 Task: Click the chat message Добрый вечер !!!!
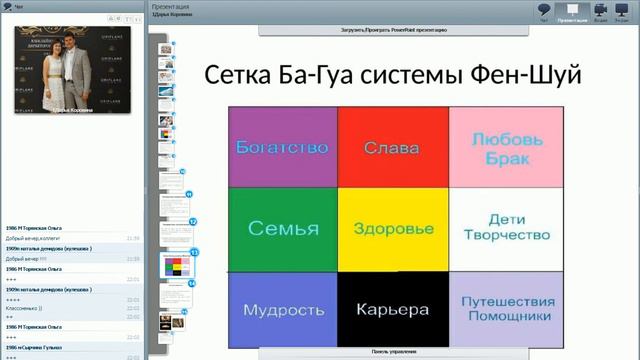click(x=26, y=259)
